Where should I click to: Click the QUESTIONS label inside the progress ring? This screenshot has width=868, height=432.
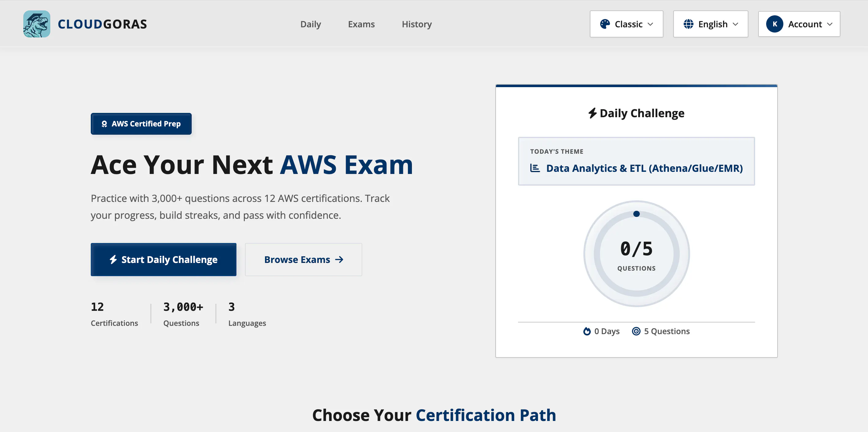(636, 268)
